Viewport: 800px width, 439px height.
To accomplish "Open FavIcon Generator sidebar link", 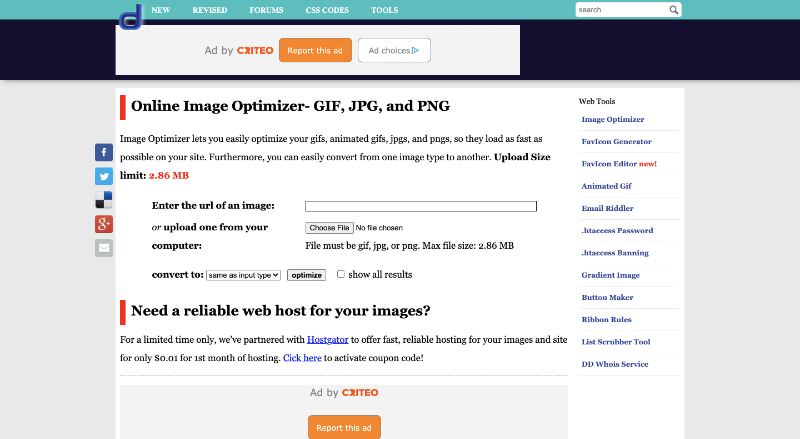I will 616,141.
